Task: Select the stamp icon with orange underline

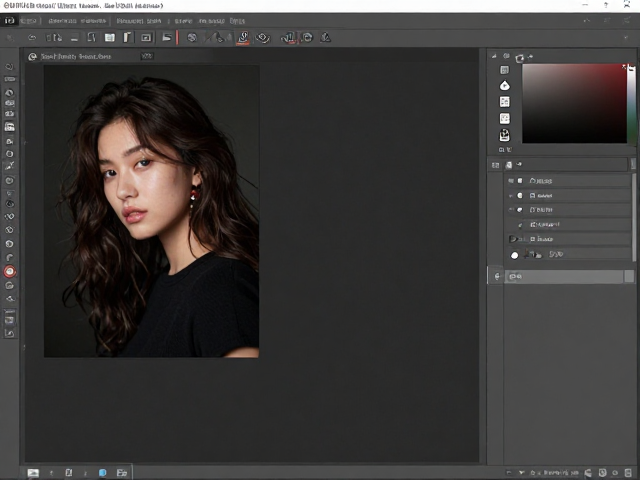Action: [243, 38]
